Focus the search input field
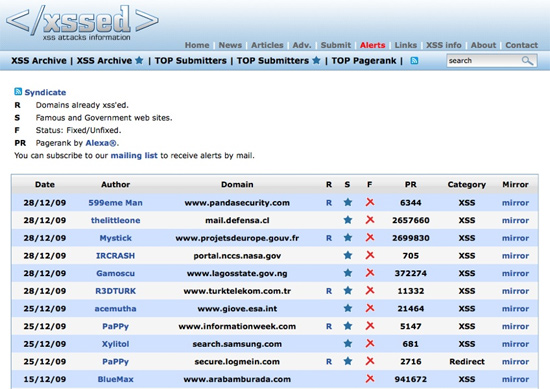The height and width of the screenshot is (389, 550). 491,61
